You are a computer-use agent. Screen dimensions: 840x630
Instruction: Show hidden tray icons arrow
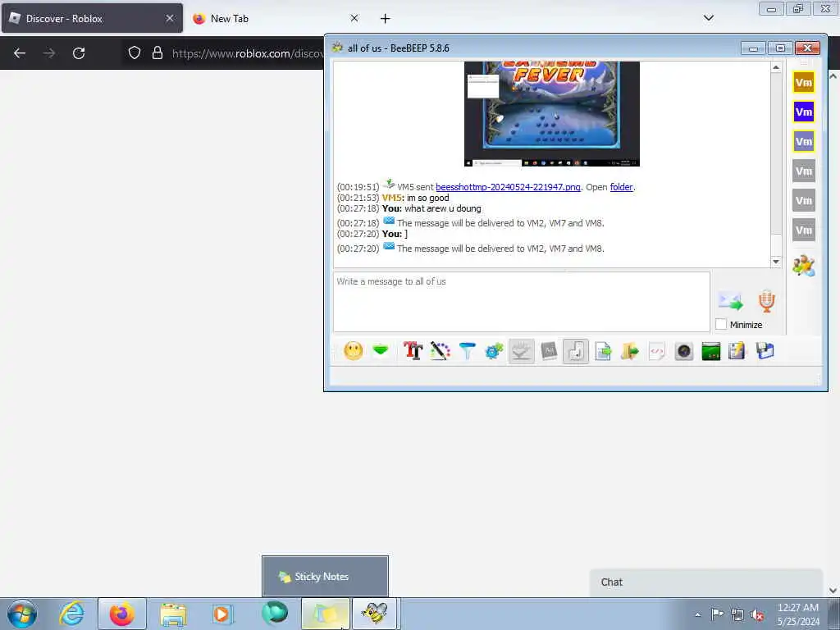(697, 614)
